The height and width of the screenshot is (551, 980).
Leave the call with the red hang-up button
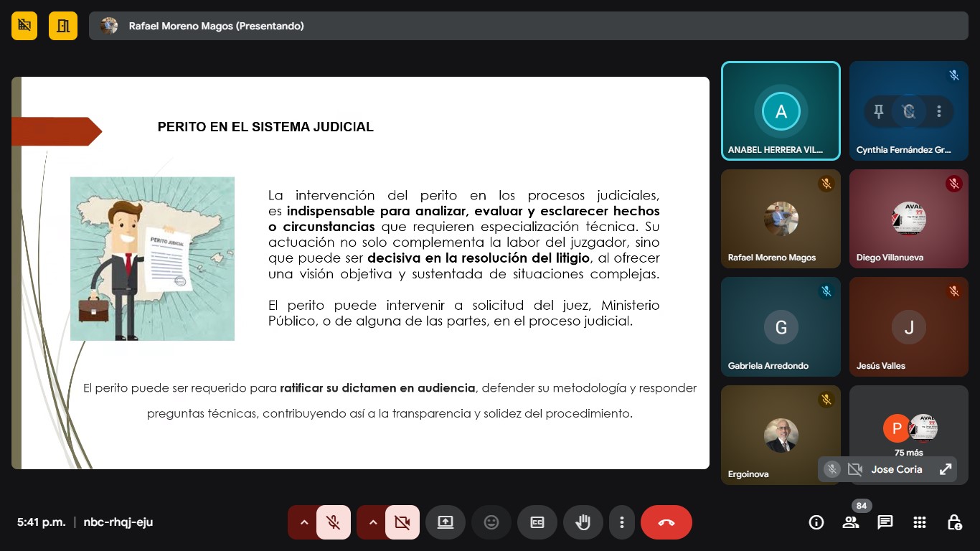(x=666, y=522)
